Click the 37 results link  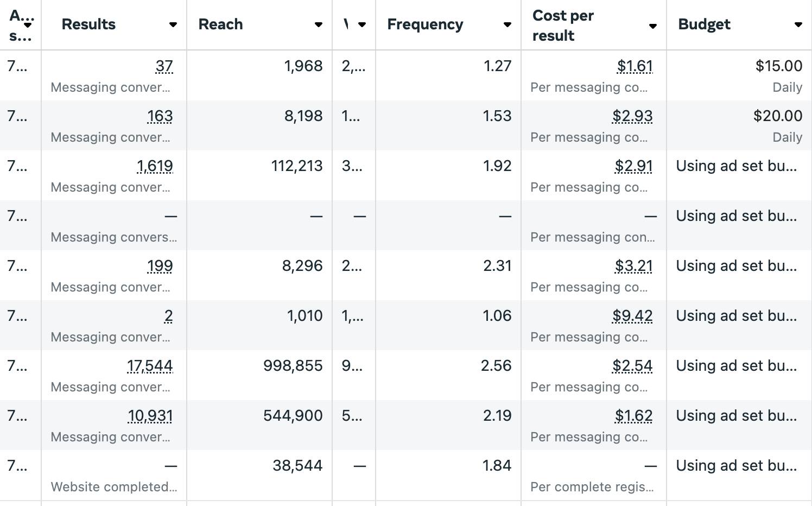(x=164, y=66)
